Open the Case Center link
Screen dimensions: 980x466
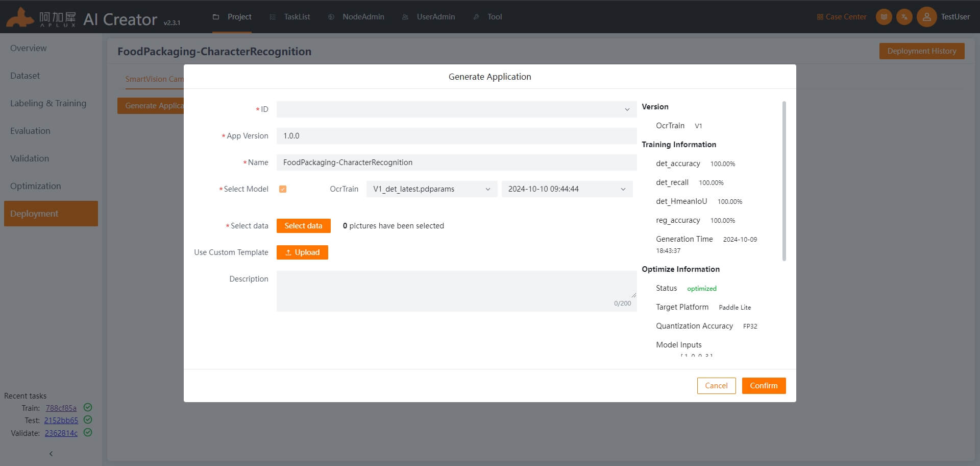pos(842,17)
